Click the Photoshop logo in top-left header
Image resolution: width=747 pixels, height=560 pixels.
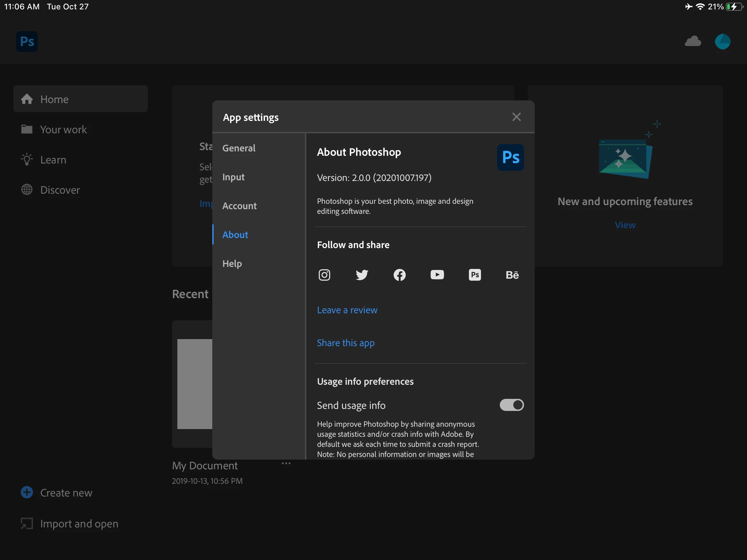(x=27, y=42)
